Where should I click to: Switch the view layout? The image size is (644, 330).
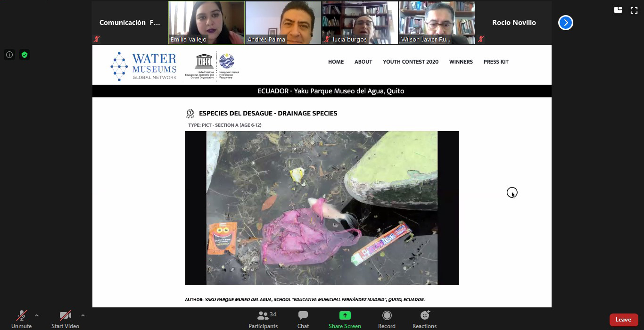pyautogui.click(x=618, y=10)
